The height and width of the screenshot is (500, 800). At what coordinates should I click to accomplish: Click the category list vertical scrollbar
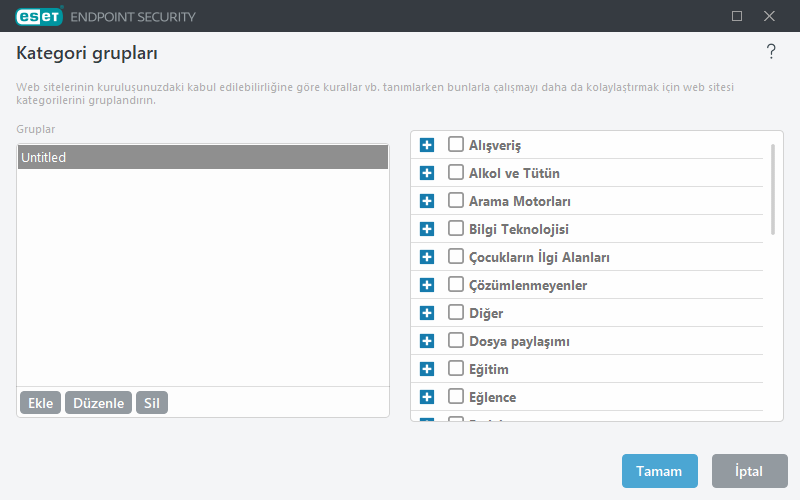point(773,190)
